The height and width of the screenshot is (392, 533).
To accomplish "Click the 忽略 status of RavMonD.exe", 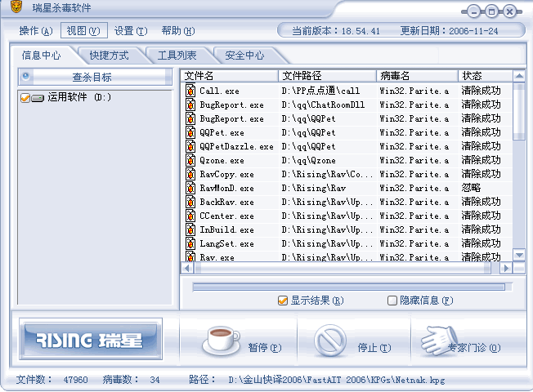I will coord(471,188).
